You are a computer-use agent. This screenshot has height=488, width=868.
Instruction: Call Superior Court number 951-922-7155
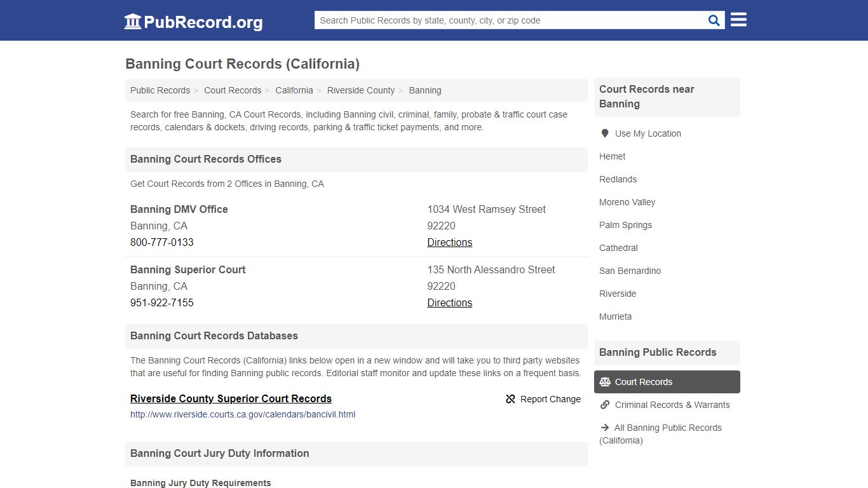162,302
